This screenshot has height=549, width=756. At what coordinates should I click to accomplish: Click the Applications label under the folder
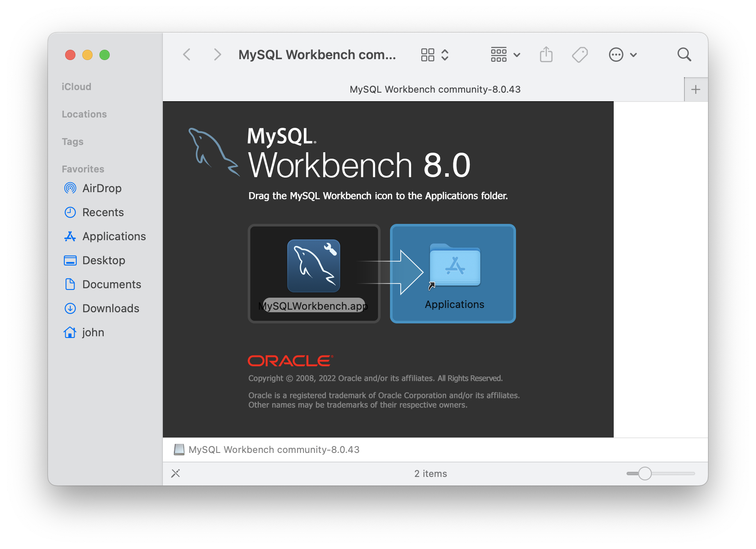pyautogui.click(x=455, y=305)
